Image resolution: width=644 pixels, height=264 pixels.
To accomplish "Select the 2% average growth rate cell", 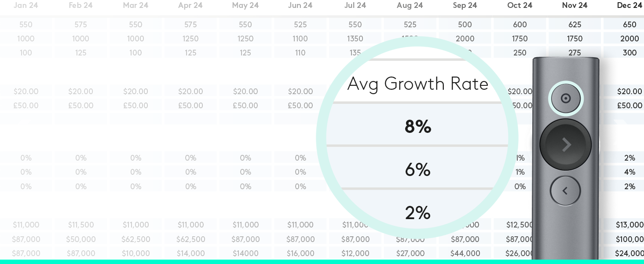I will click(417, 213).
